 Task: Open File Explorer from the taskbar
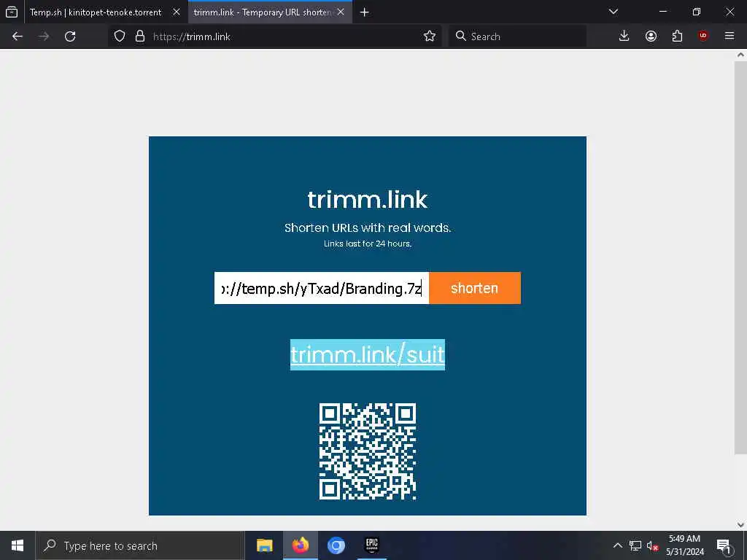point(264,545)
